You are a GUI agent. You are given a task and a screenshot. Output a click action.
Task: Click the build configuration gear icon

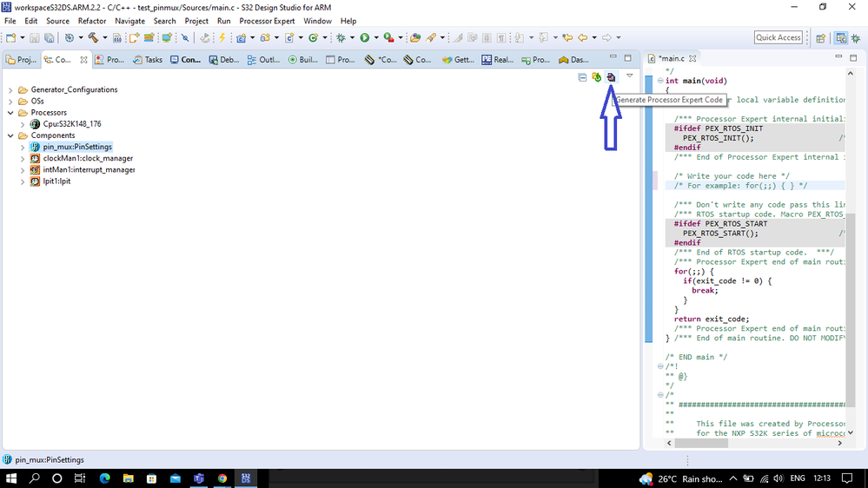pos(70,37)
